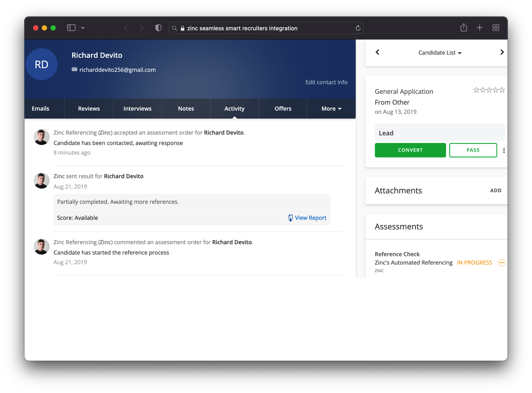Click the envelope icon beside Richard's email
This screenshot has width=532, height=393.
(x=74, y=69)
